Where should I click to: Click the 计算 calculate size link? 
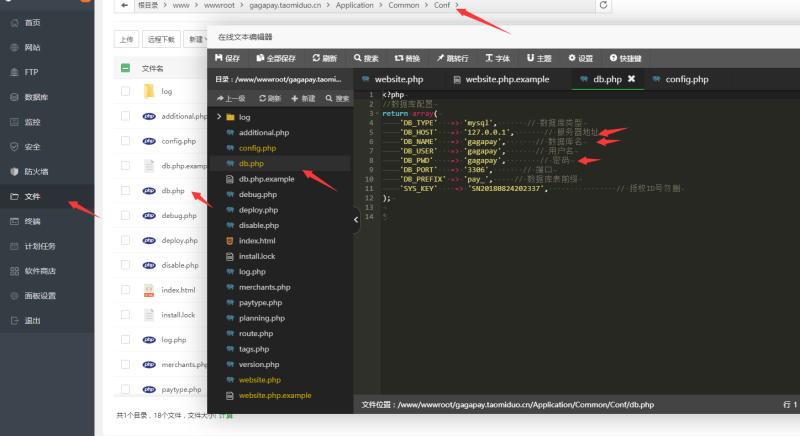pyautogui.click(x=226, y=416)
